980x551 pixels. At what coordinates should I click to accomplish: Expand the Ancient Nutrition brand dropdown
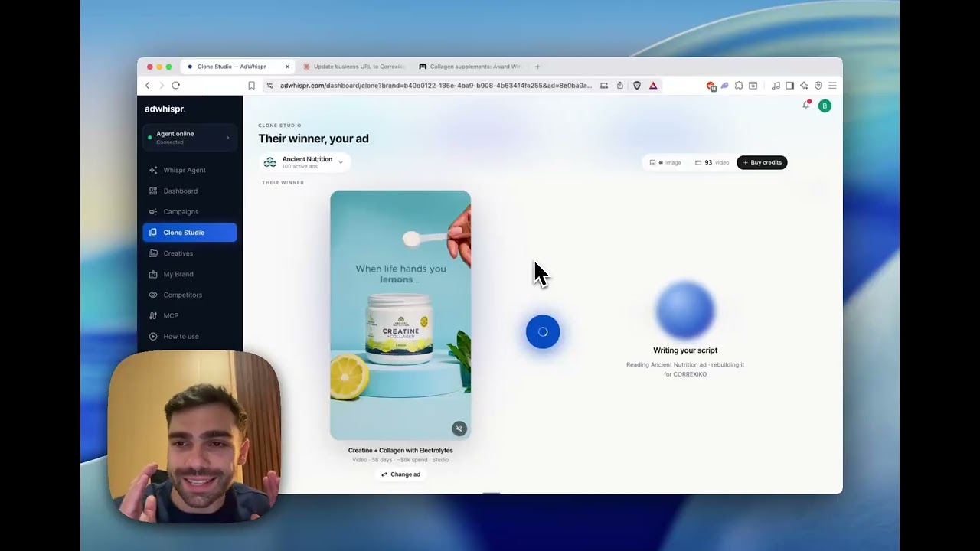coord(341,162)
